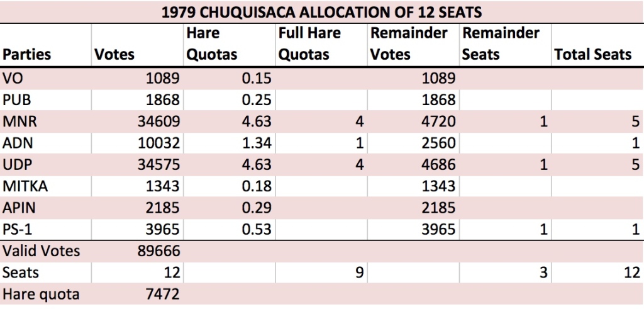Click the Hare Quotas column header
The width and height of the screenshot is (644, 309).
point(212,44)
